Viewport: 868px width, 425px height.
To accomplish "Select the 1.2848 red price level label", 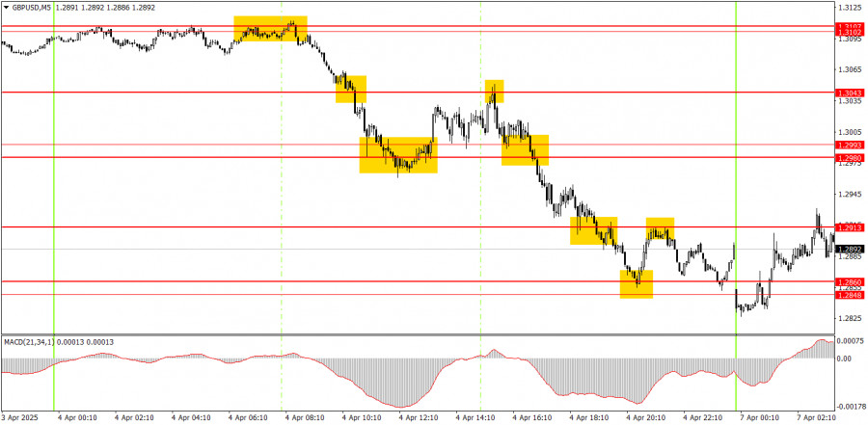I will tap(850, 295).
